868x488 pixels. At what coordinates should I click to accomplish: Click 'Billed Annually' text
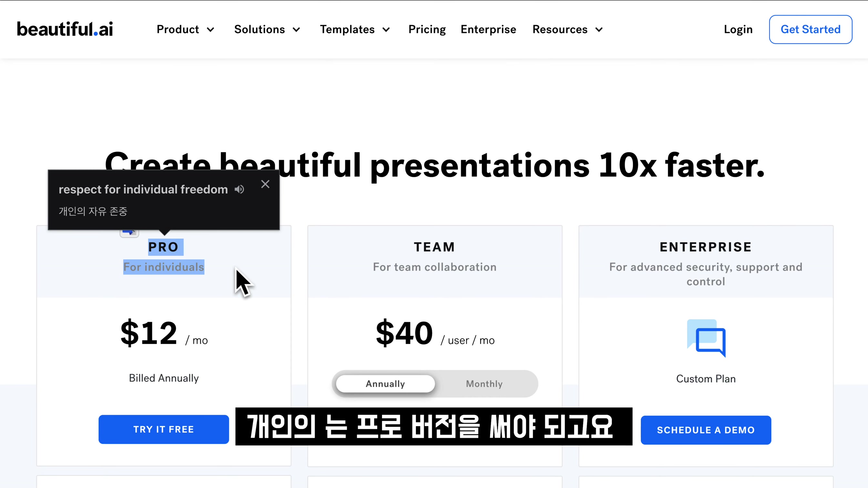[164, 378]
